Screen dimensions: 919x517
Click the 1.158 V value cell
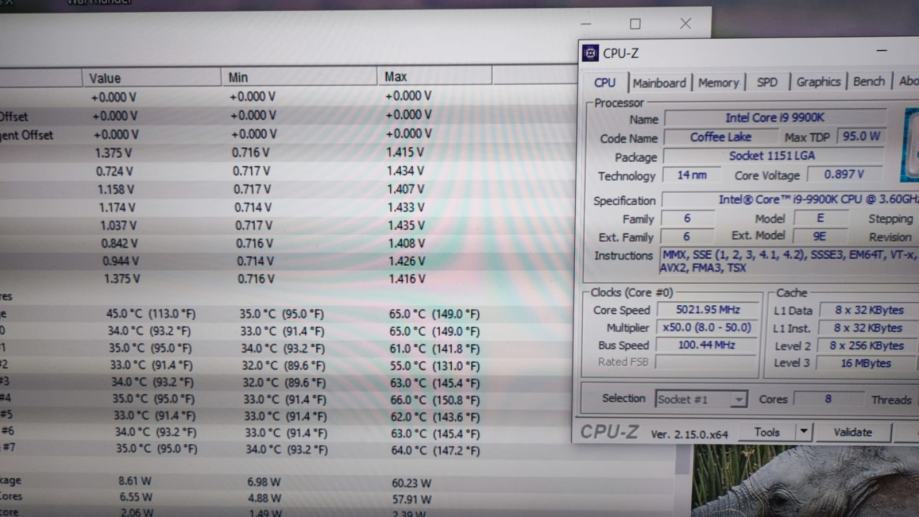[x=115, y=190]
